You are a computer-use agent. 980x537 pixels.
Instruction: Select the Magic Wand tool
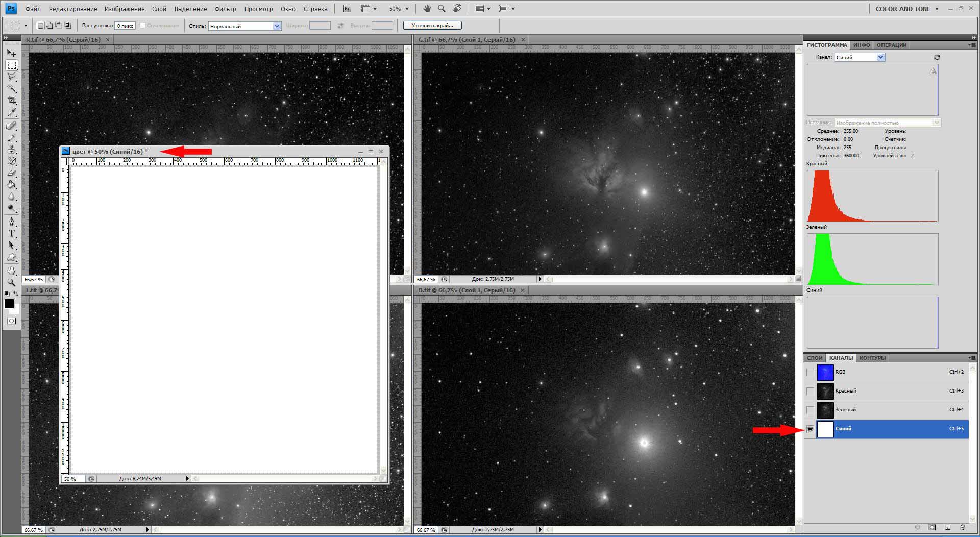pyautogui.click(x=12, y=88)
